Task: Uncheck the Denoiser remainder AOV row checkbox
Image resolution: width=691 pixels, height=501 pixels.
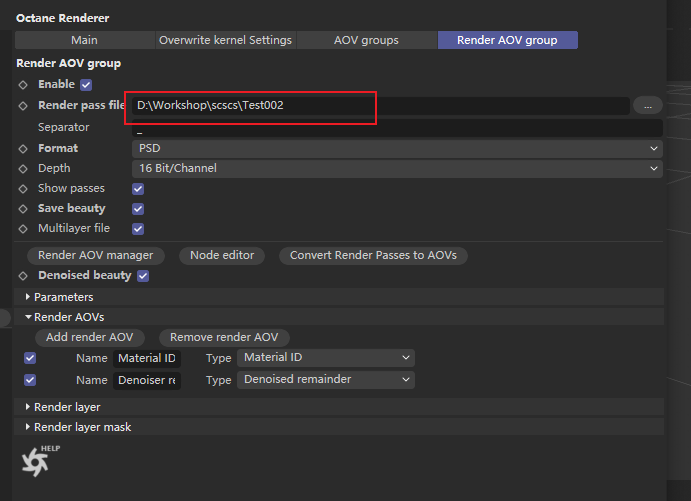Action: (30, 380)
